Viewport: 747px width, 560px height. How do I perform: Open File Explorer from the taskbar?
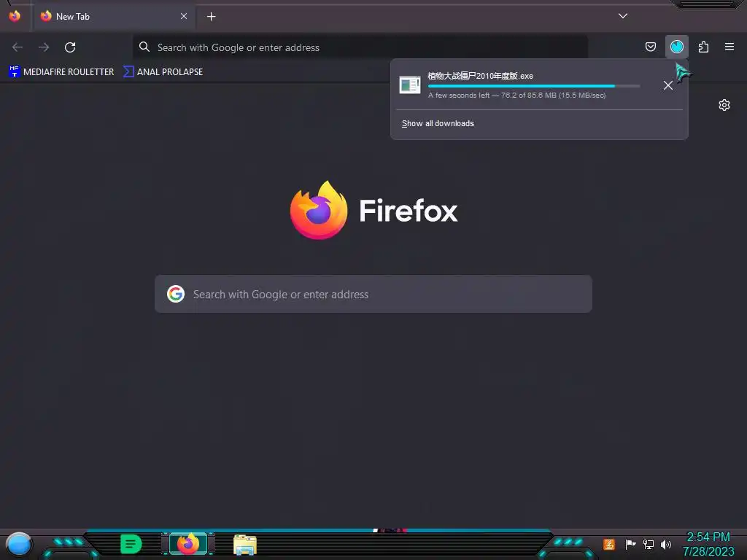(245, 544)
